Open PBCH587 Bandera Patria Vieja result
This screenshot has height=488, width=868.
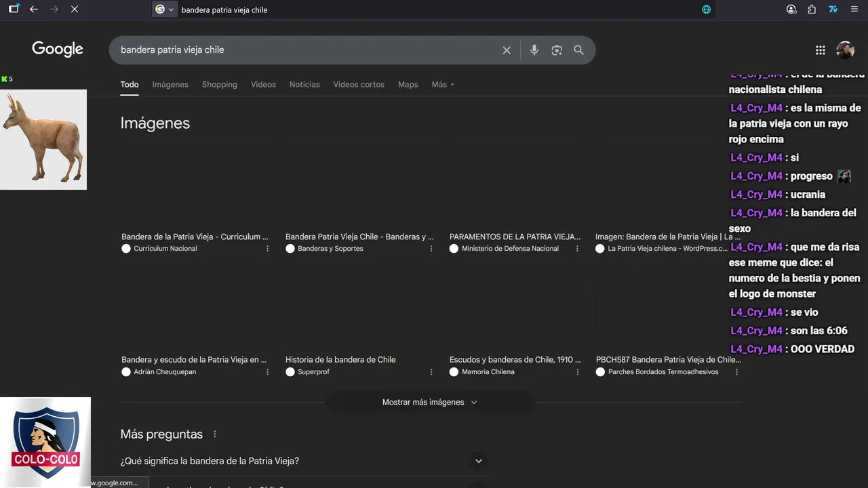(x=669, y=360)
